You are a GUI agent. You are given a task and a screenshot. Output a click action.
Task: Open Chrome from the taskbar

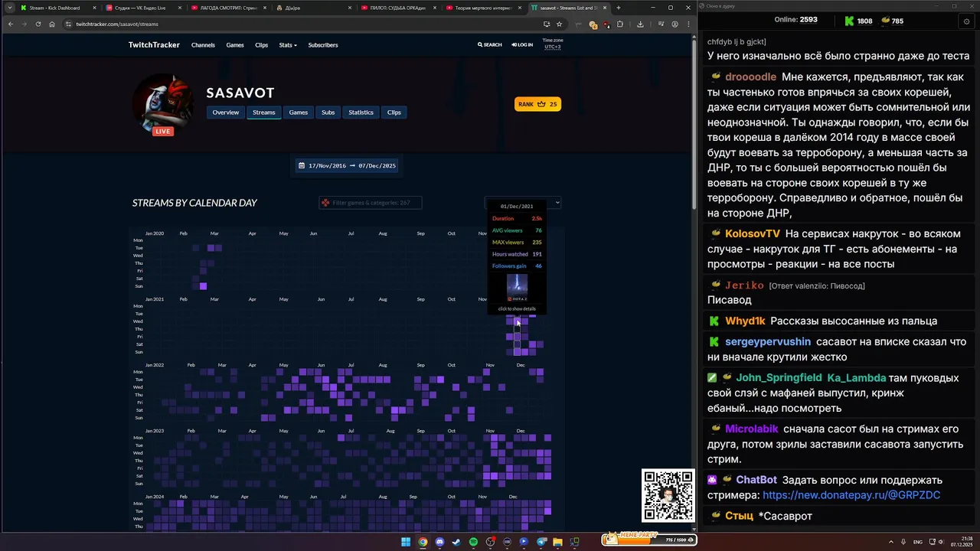423,542
